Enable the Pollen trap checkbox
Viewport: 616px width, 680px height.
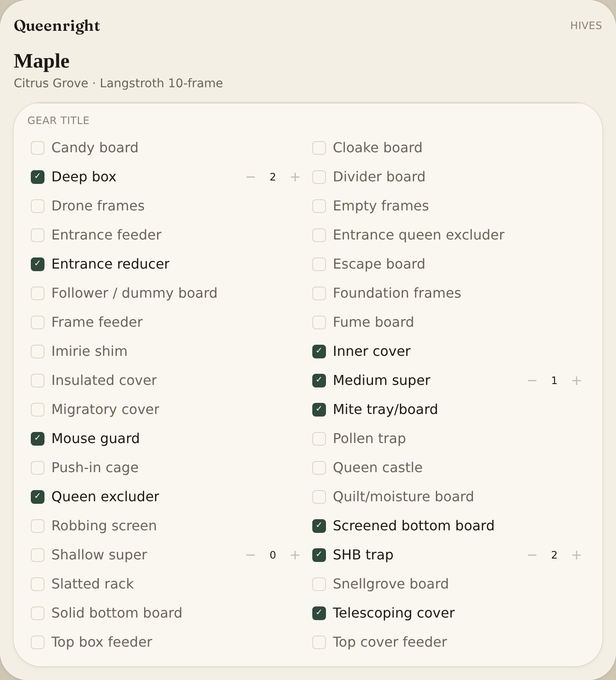click(319, 439)
